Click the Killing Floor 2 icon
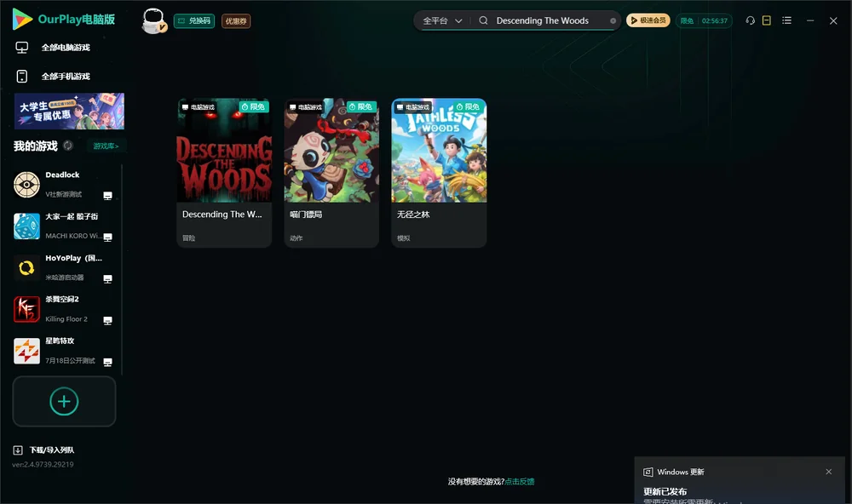The image size is (852, 504). (26, 309)
